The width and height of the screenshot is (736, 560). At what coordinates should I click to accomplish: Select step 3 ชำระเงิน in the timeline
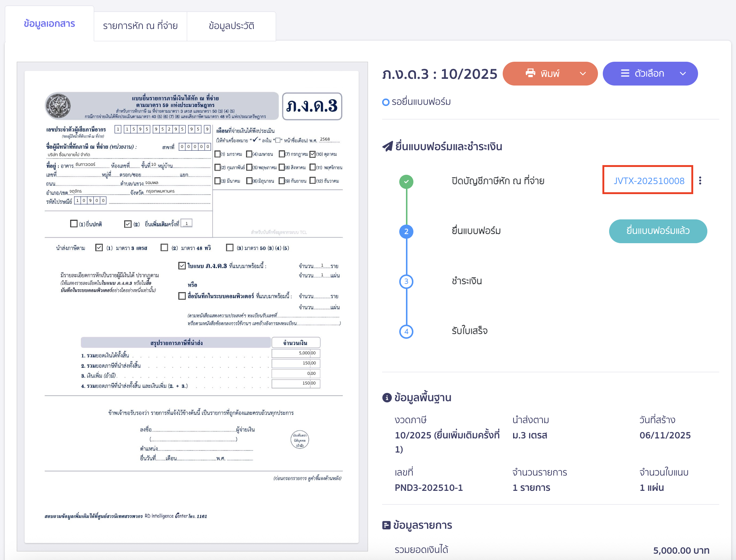(x=406, y=281)
